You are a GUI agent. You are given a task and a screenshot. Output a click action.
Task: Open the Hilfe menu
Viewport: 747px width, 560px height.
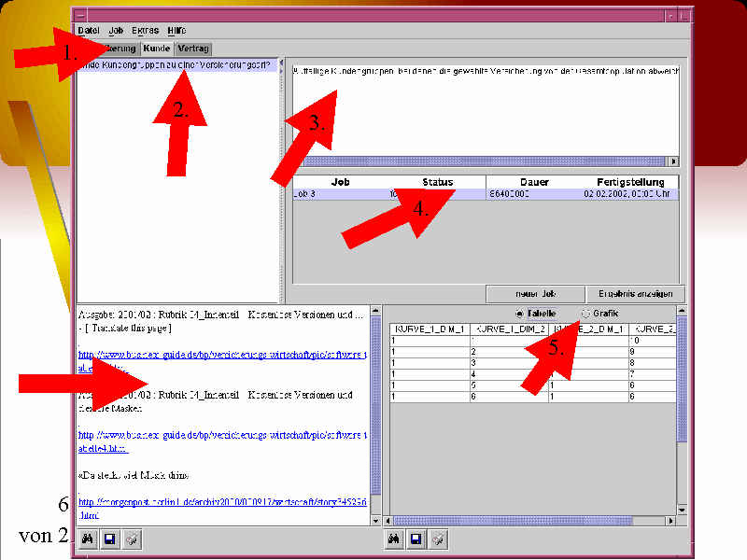tap(176, 31)
